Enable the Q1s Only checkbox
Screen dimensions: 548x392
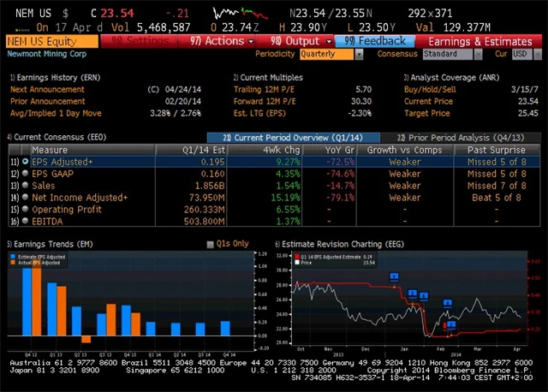pyautogui.click(x=211, y=244)
